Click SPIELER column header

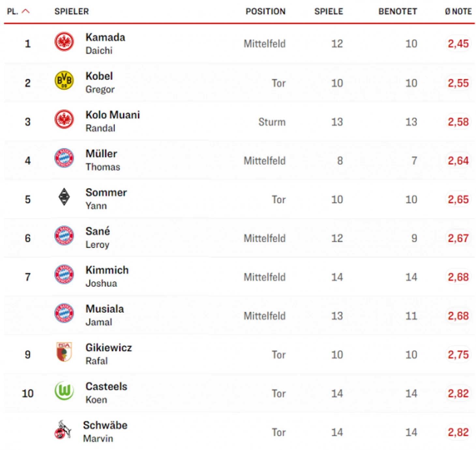[x=71, y=11]
